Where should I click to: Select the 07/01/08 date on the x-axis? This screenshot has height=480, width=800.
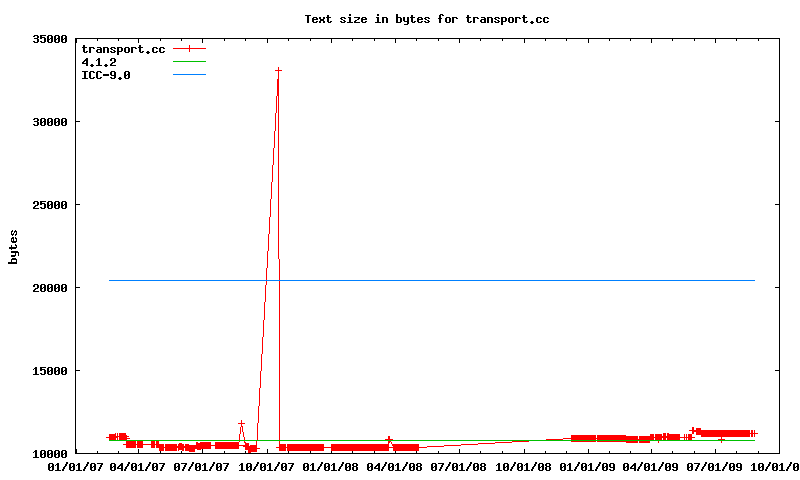click(x=458, y=466)
